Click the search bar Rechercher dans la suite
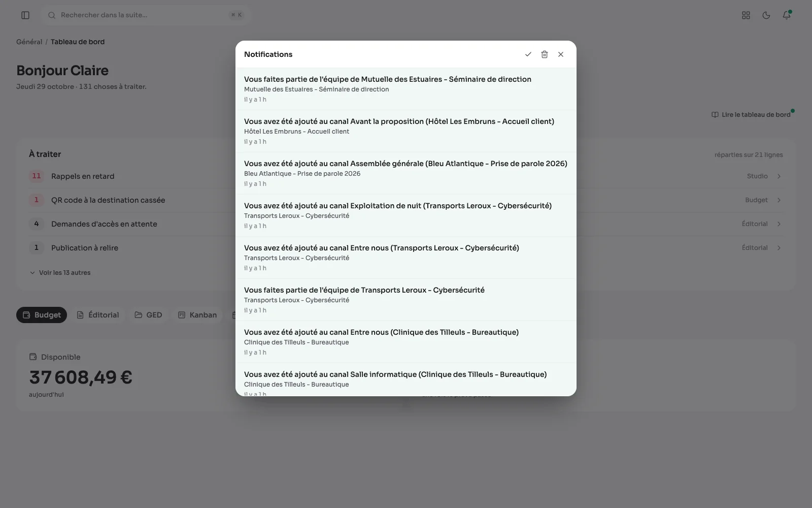Viewport: 812px width, 508px height. (x=146, y=15)
